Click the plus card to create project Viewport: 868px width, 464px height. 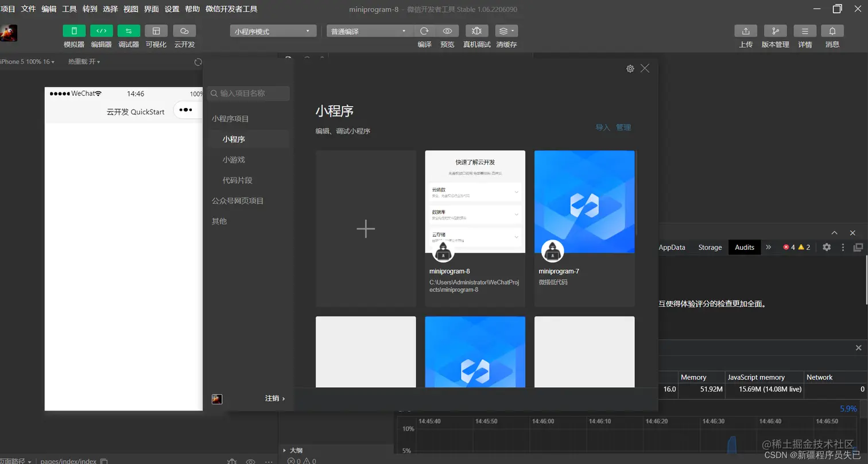pos(366,229)
